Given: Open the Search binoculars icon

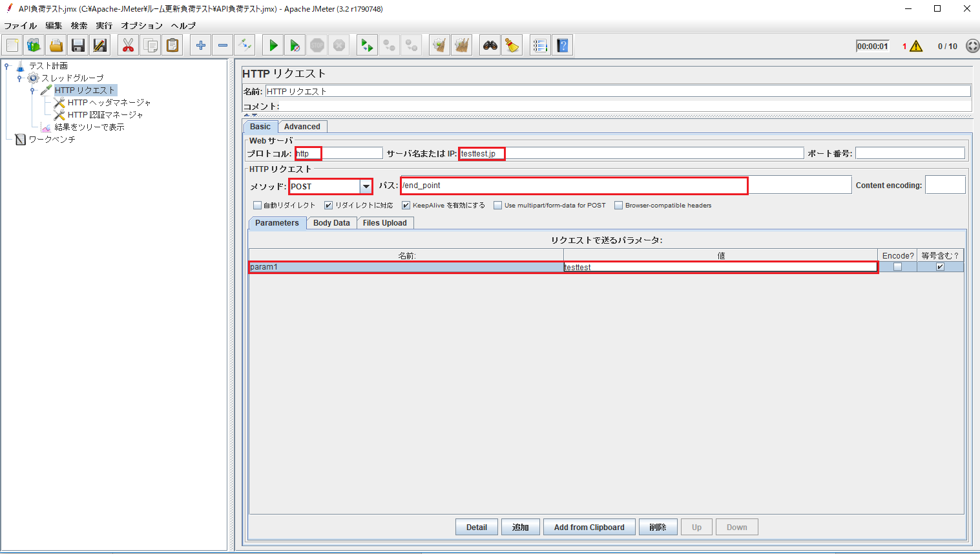Looking at the screenshot, I should pos(490,45).
